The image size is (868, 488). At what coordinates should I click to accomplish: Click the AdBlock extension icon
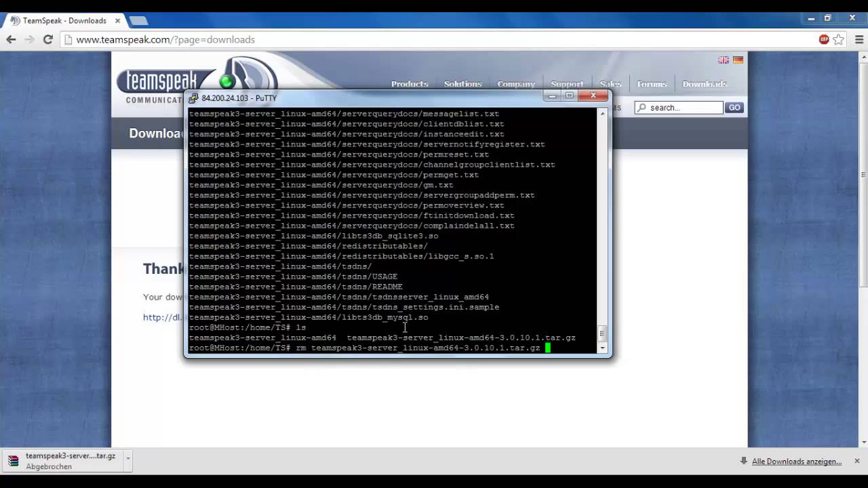[x=824, y=39]
